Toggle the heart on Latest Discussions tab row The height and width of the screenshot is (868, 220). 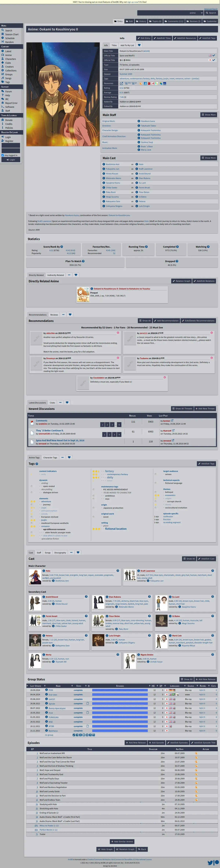[67, 402]
